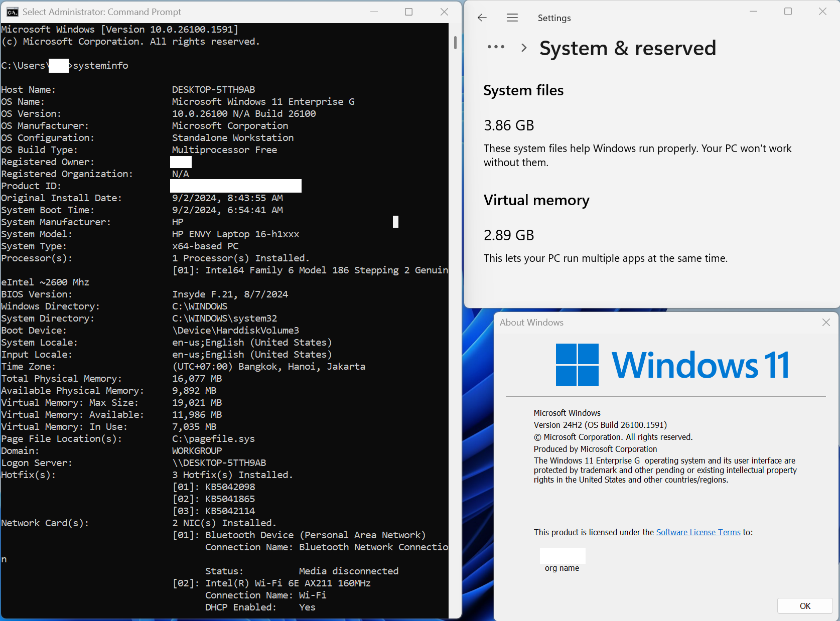Click '\\DESKTOP-5TTH9AB' logon server value
840x621 pixels.
pyautogui.click(x=219, y=463)
